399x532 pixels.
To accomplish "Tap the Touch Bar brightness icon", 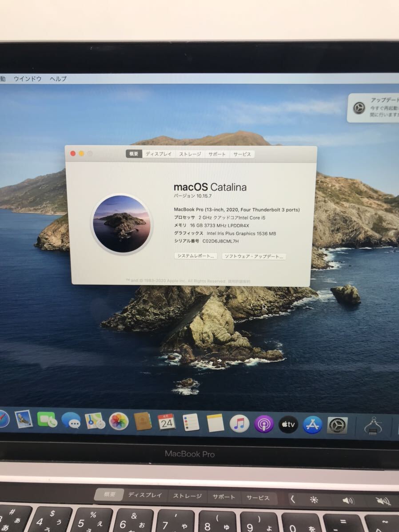I will point(314,500).
